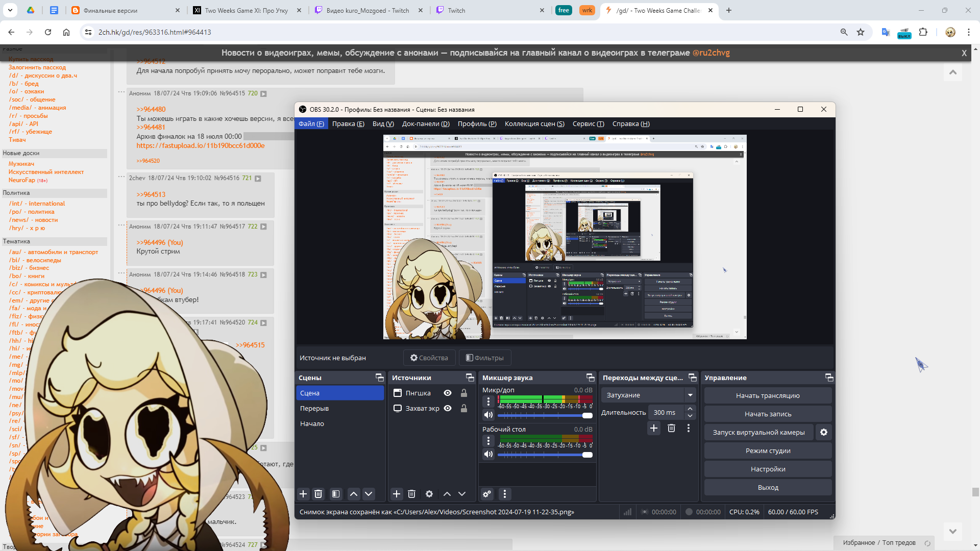Toggle lock on Захват экр source

(464, 408)
